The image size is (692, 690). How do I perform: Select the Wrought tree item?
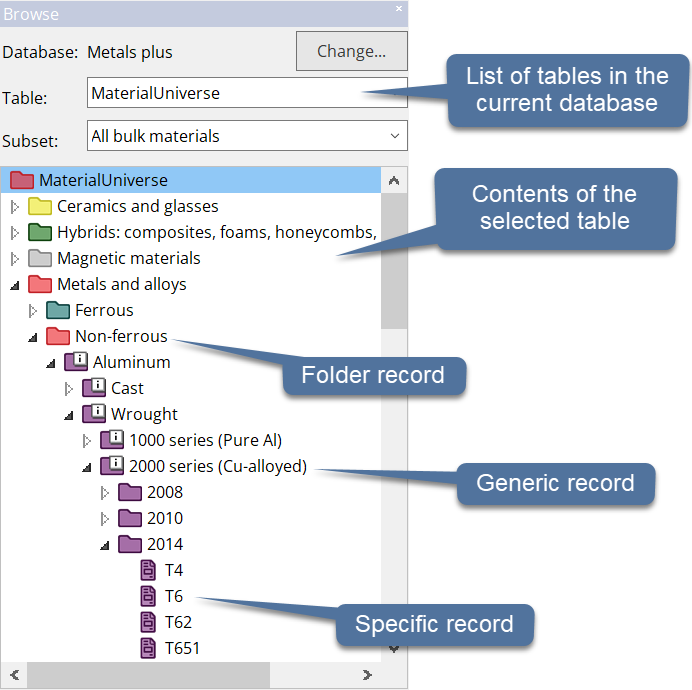pos(144,414)
